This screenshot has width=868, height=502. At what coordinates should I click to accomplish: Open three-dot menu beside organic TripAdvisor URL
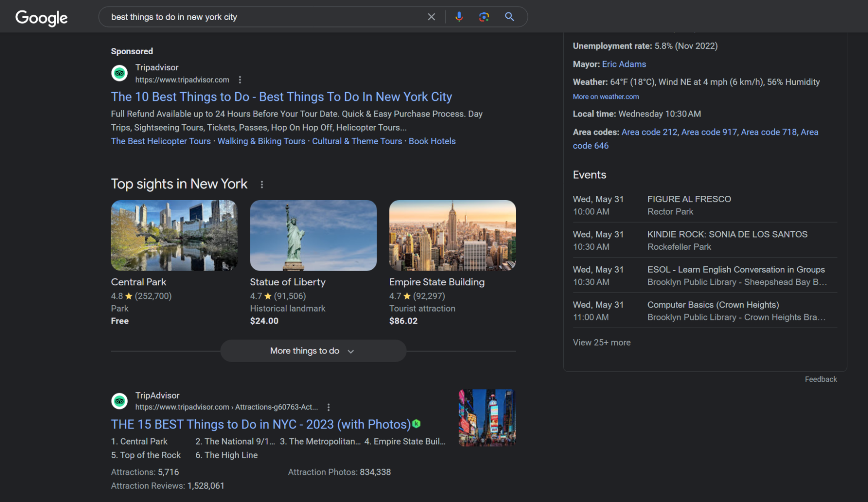329,407
